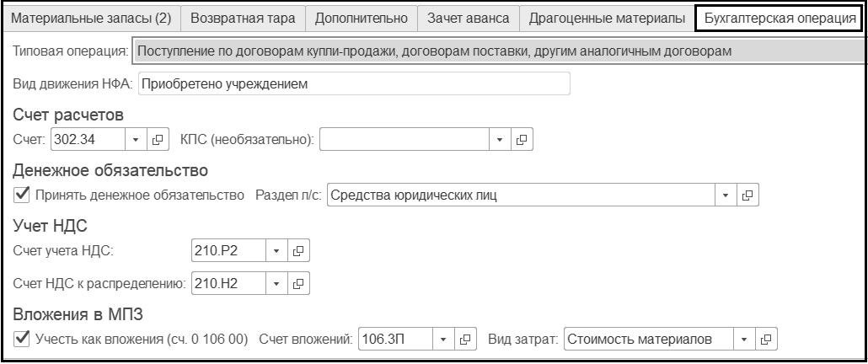Expand the КПС dropdown list

tap(500, 139)
